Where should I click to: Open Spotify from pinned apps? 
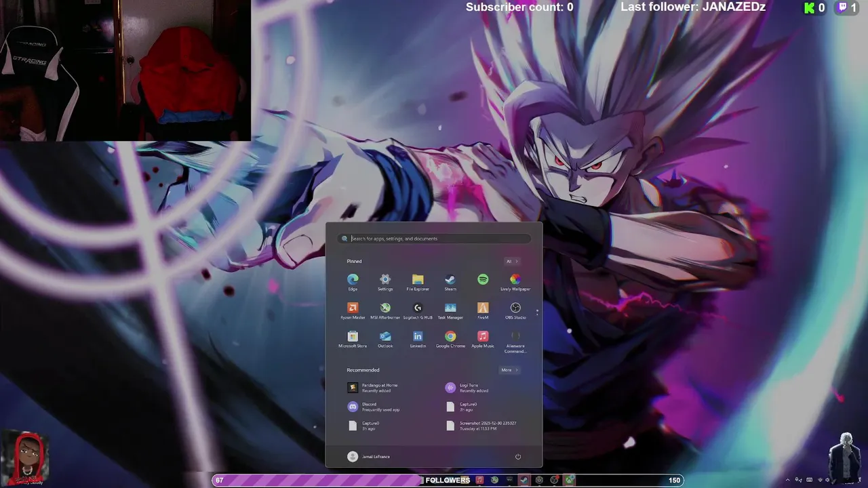coord(483,280)
